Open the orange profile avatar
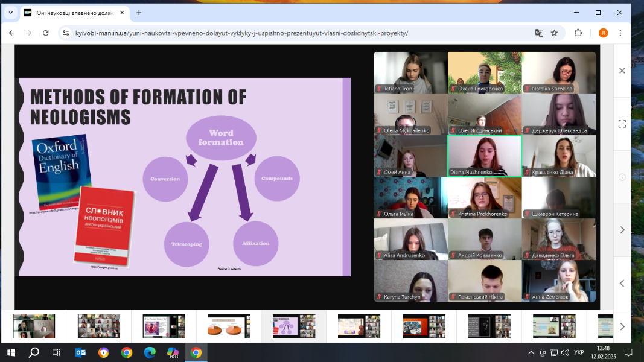This screenshot has height=362, width=644. [x=603, y=33]
